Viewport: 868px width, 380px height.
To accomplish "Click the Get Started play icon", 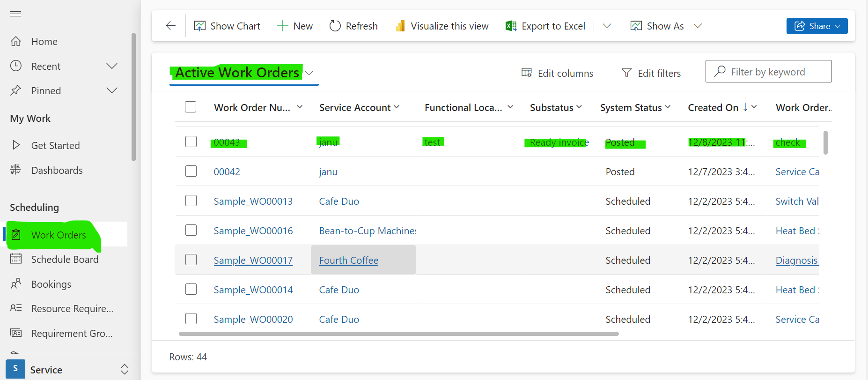I will 16,145.
